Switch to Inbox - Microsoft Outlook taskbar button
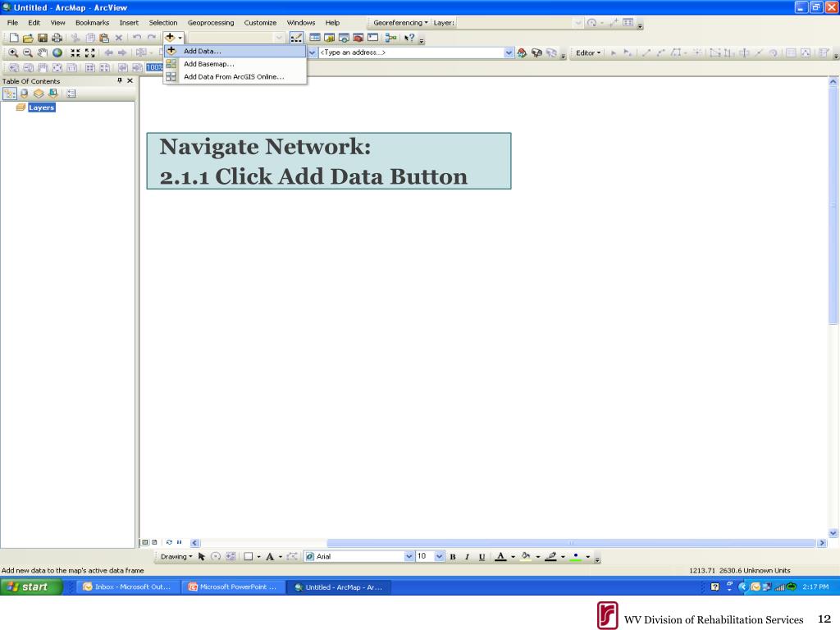The height and width of the screenshot is (630, 840). [126, 587]
